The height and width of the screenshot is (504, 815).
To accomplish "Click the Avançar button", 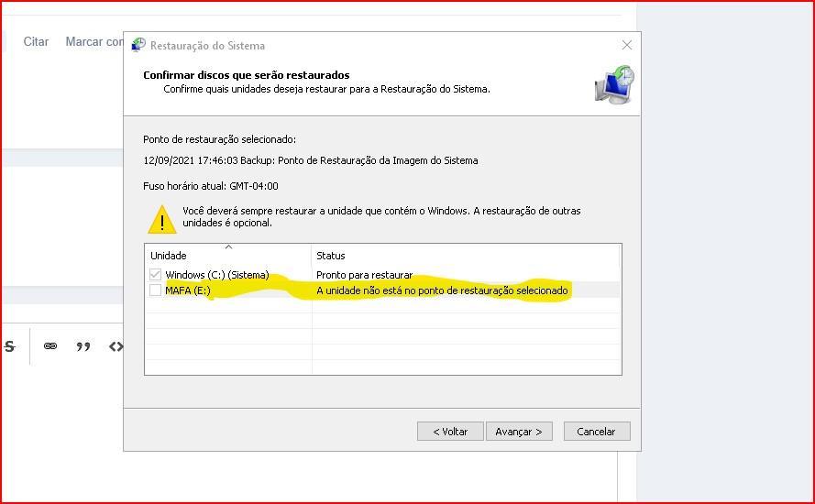I will tap(519, 432).
